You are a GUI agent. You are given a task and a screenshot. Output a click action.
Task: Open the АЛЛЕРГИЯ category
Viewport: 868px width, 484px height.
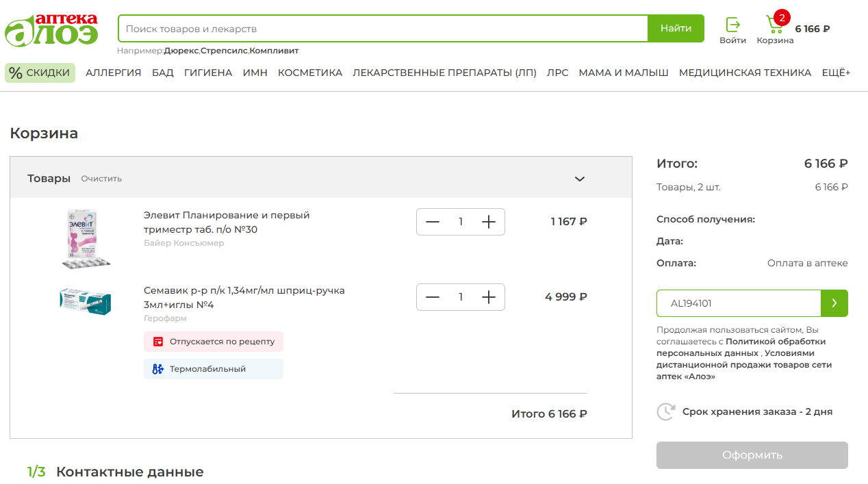[x=113, y=73]
